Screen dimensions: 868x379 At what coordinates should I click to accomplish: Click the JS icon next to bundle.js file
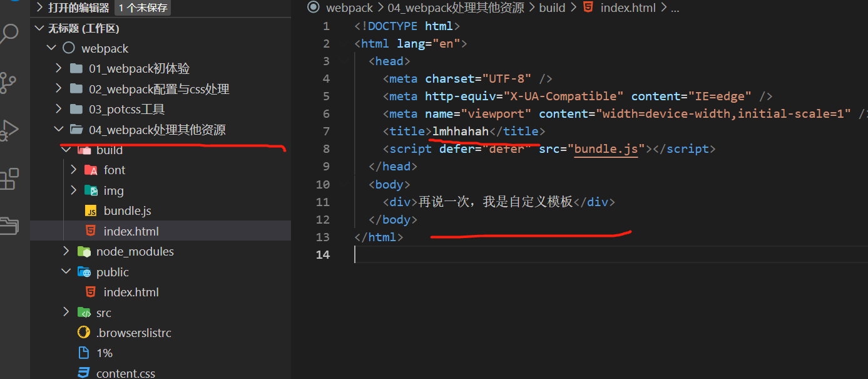pos(91,210)
